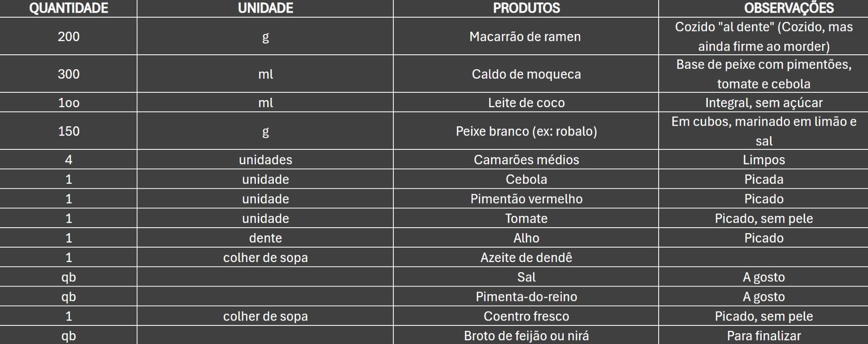Select the Pimentão vermelho cell
This screenshot has width=868, height=344.
[526, 198]
